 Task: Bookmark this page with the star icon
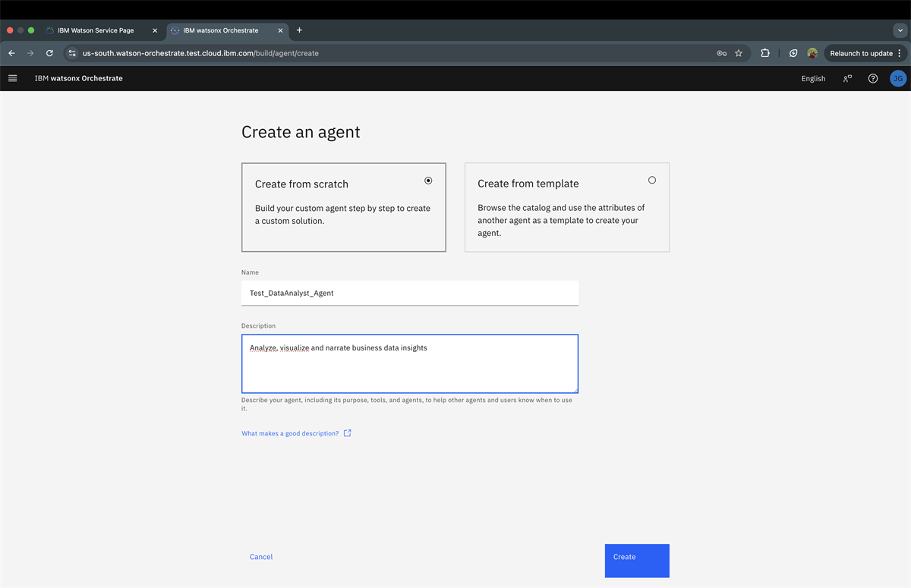click(739, 53)
